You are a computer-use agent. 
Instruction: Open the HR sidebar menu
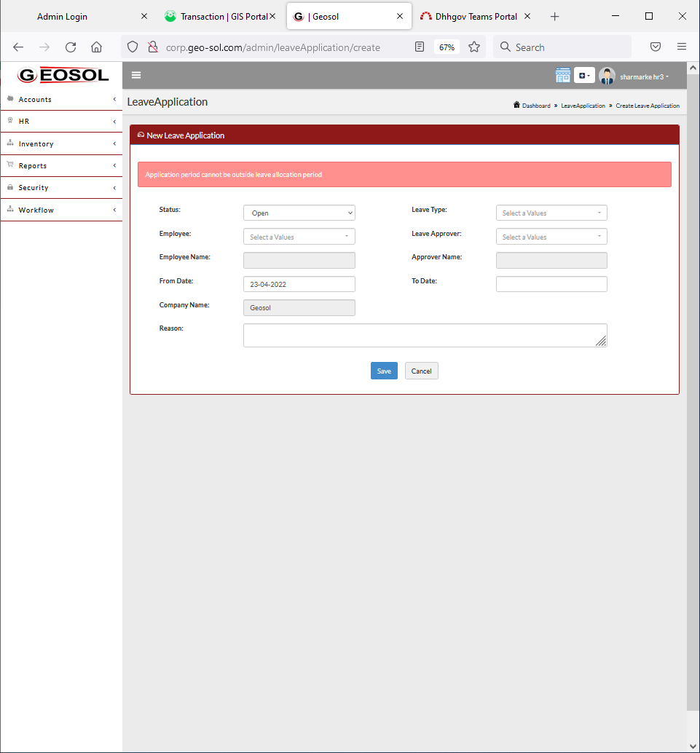click(61, 122)
